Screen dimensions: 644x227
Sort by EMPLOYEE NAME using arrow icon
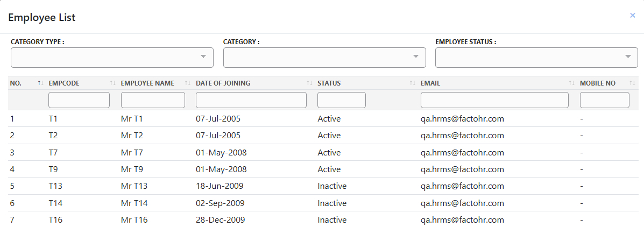click(187, 83)
